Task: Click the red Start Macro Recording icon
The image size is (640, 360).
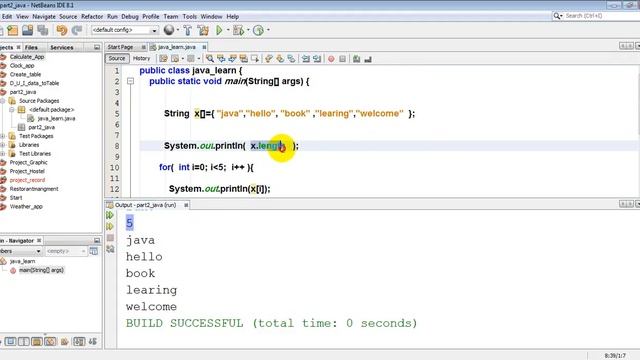Action: [331, 59]
